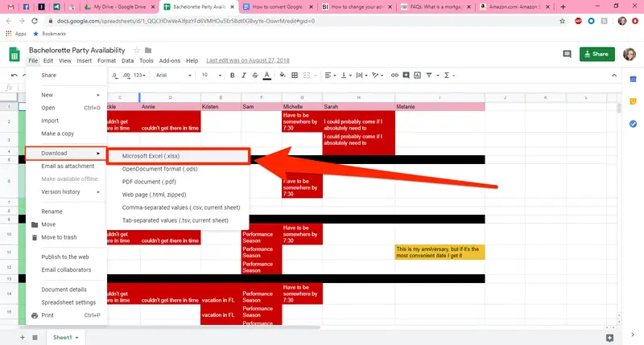The width and height of the screenshot is (644, 345).
Task: Click the add new sheet plus icon
Action: coord(22,337)
